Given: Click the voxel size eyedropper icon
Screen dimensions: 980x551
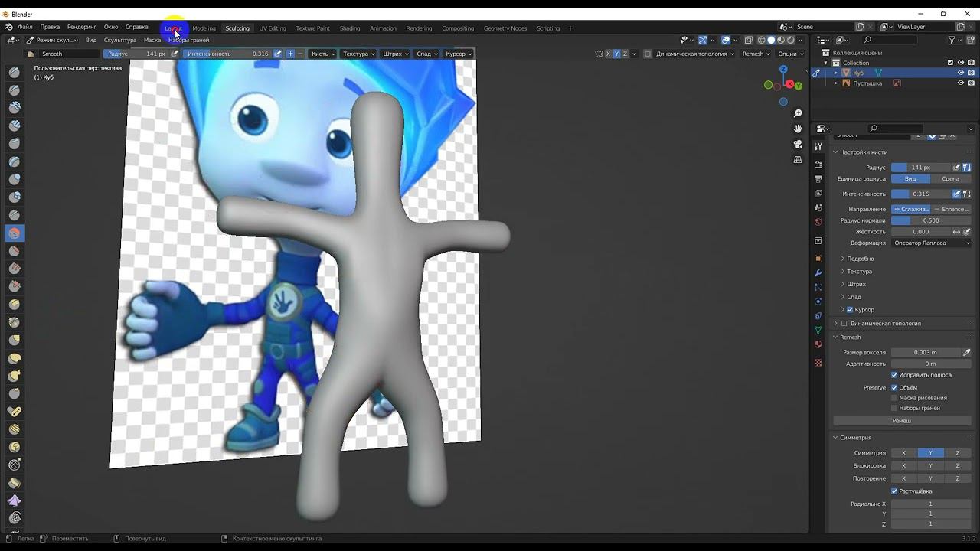Looking at the screenshot, I should pos(966,353).
